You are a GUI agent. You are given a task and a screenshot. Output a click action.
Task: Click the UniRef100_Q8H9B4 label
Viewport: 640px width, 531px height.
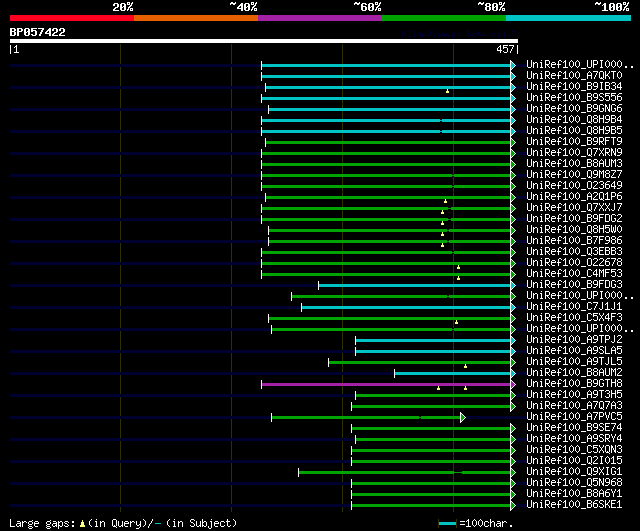point(574,120)
